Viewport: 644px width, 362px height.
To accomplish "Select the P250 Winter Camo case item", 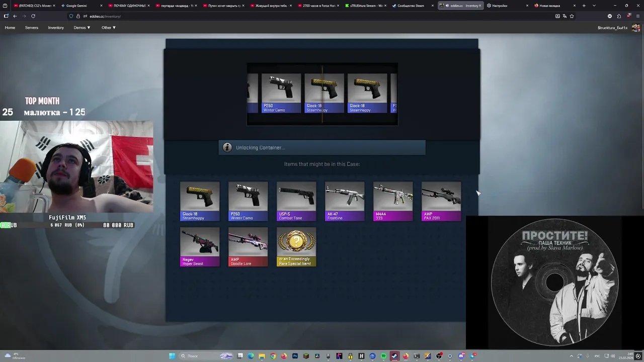I will (248, 202).
